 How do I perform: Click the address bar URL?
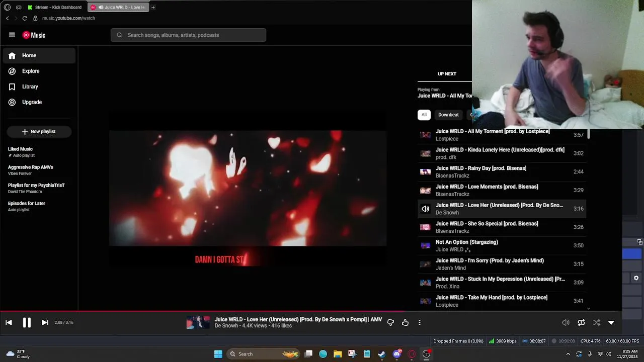pyautogui.click(x=68, y=18)
